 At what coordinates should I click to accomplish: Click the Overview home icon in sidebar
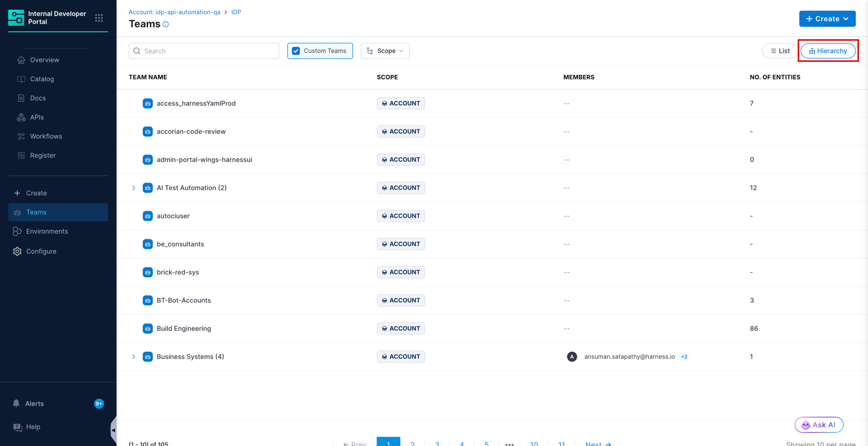(x=21, y=60)
